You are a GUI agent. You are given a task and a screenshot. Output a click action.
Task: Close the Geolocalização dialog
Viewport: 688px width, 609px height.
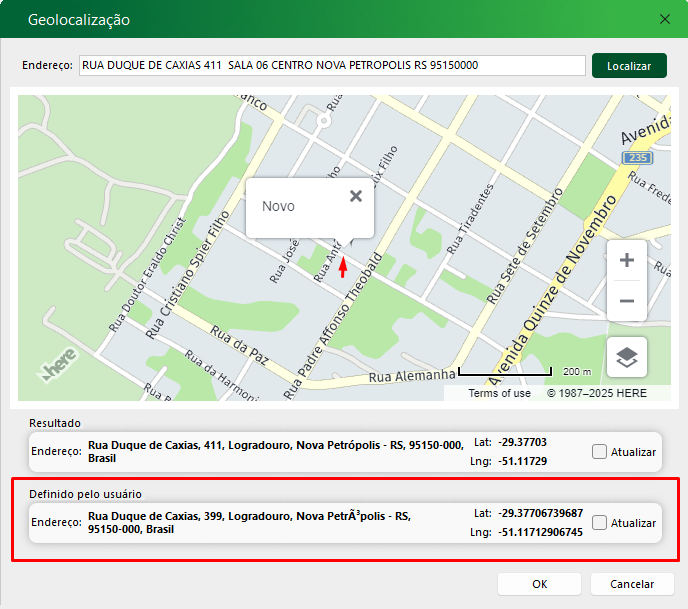click(665, 19)
